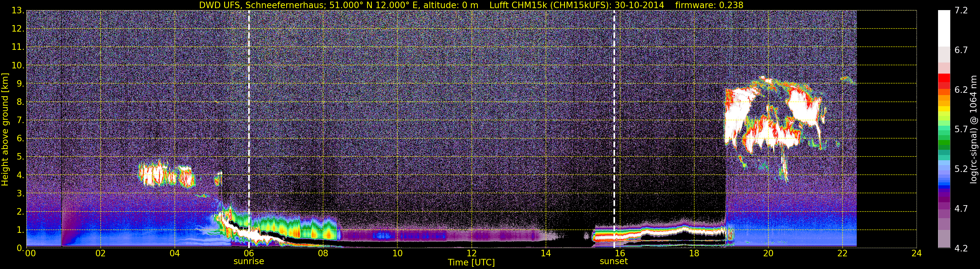Click the x-axis tick label '10'
The height and width of the screenshot is (269, 980).
(397, 253)
